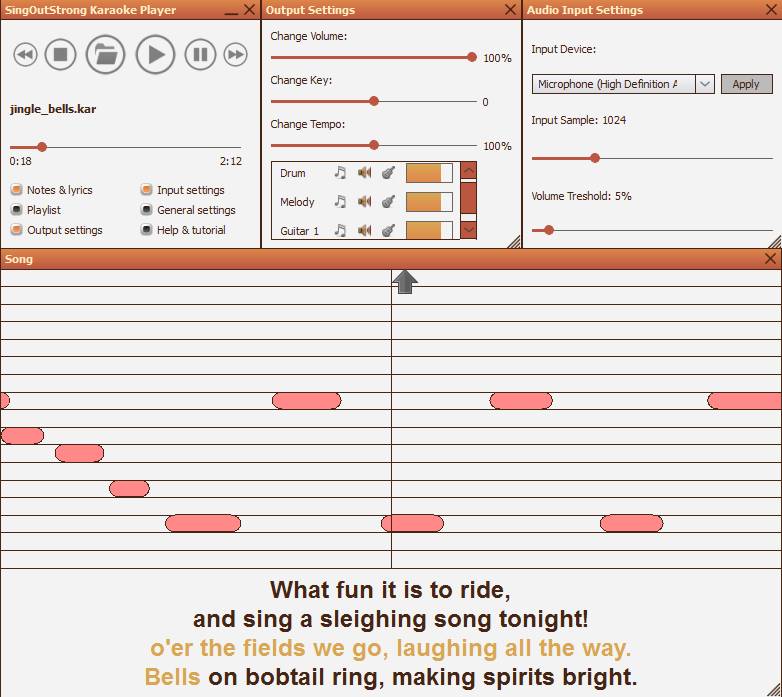Viewport: 782px width, 697px height.
Task: Click the Change Key slider handle
Action: coord(374,101)
